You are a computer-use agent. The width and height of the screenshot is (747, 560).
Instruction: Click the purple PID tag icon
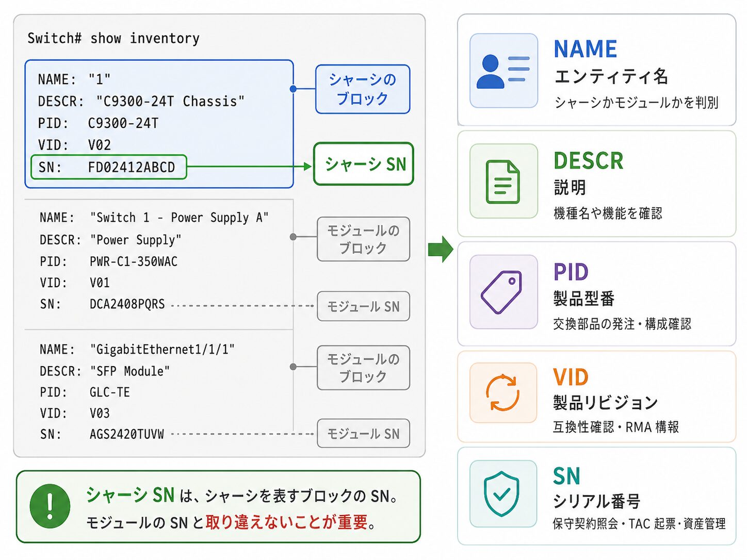[504, 292]
